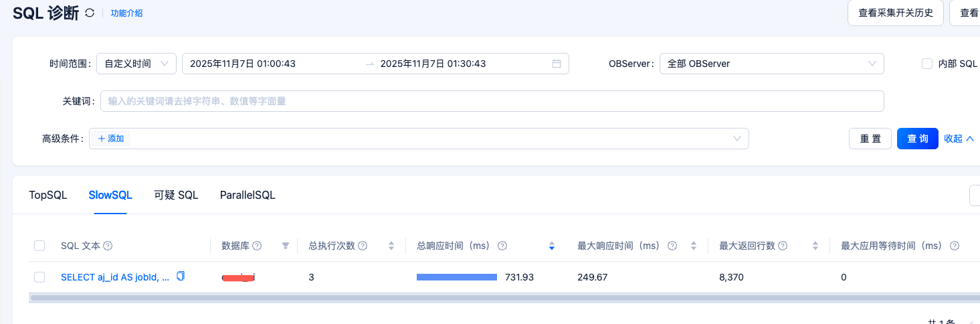Sort by 最大响应时间 column arrows
Viewport: 980px width, 324px height.
[694, 246]
